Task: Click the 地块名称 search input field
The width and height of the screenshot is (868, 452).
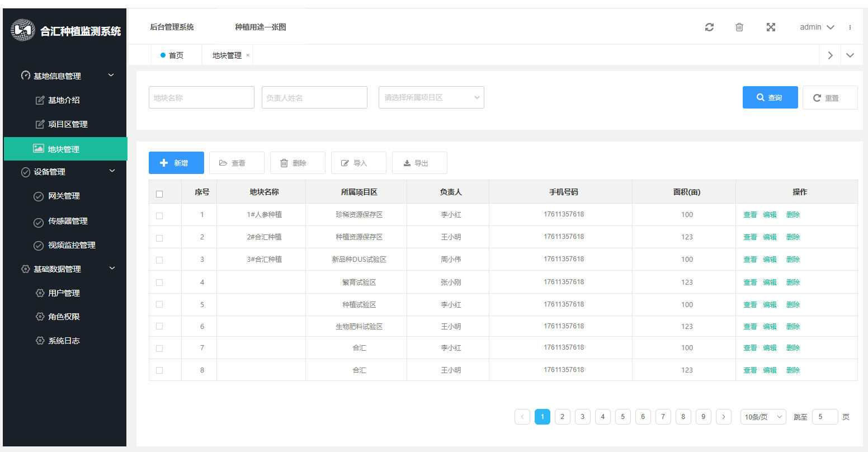Action: pyautogui.click(x=201, y=97)
